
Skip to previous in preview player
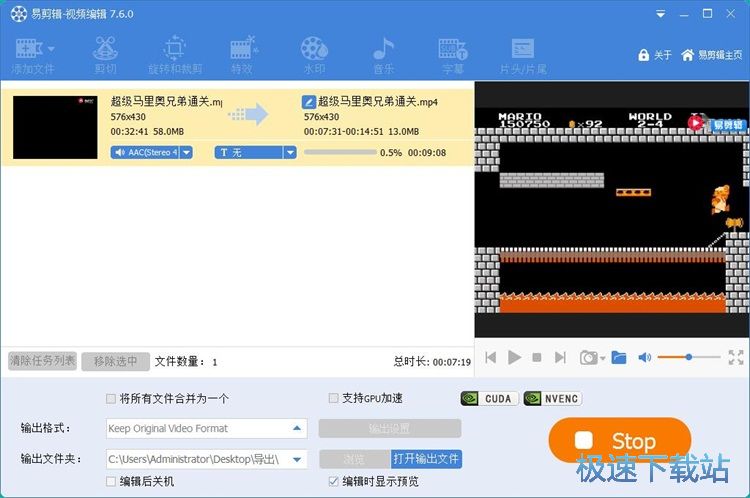click(x=491, y=357)
